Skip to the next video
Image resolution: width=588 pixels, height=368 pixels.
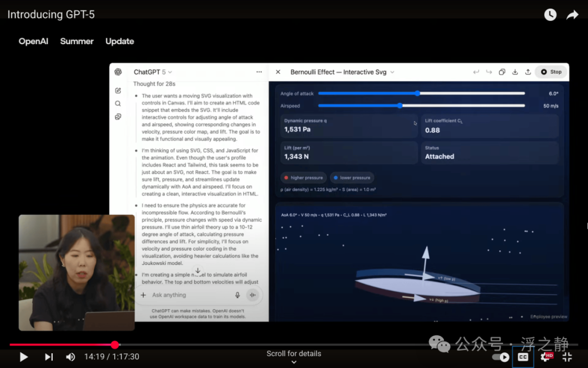click(49, 357)
